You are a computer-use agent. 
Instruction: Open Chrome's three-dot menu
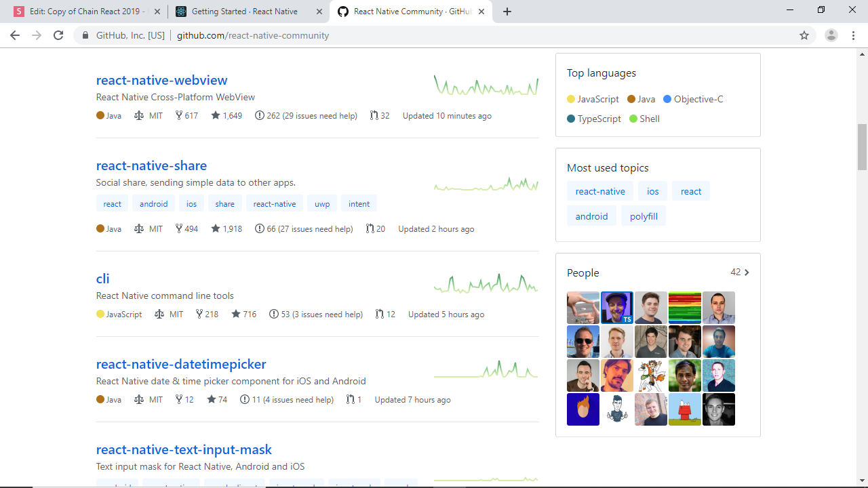[853, 35]
